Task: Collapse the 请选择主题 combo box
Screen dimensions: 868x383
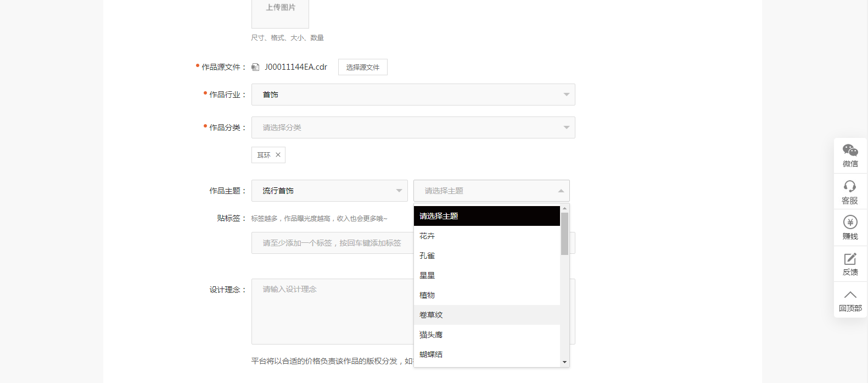Action: pos(491,191)
